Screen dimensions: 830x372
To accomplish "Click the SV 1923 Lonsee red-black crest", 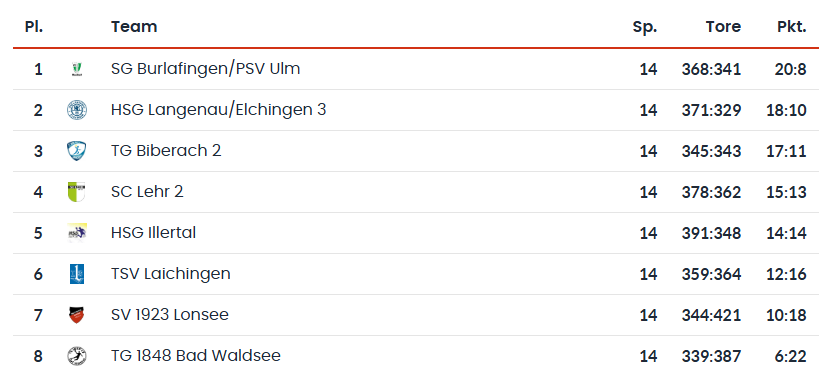I will click(77, 315).
